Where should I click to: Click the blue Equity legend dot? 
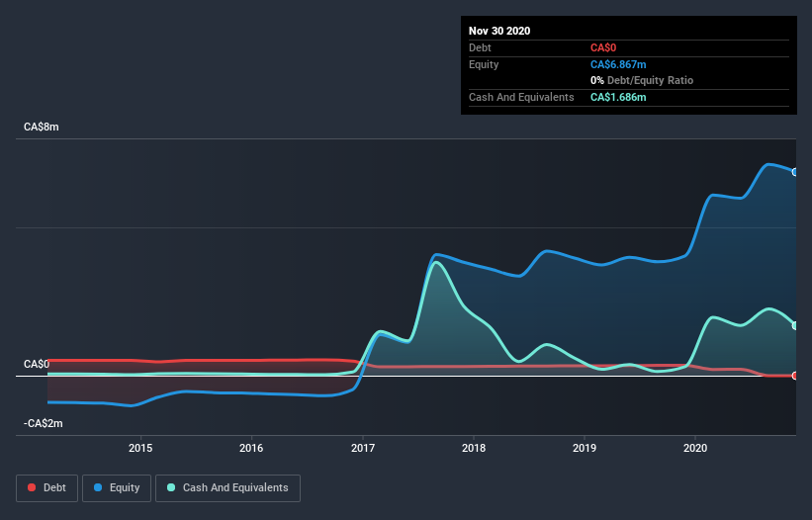pos(98,487)
